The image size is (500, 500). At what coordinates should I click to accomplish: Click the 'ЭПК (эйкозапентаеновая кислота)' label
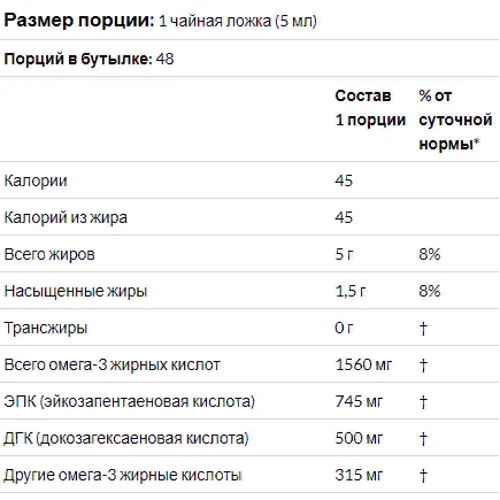130,401
